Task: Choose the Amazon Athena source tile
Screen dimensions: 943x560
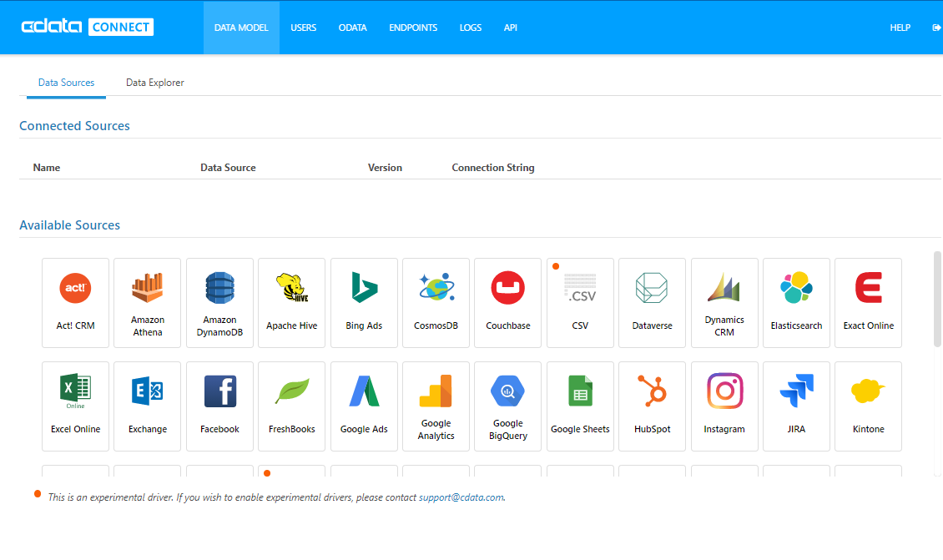Action: tap(148, 303)
